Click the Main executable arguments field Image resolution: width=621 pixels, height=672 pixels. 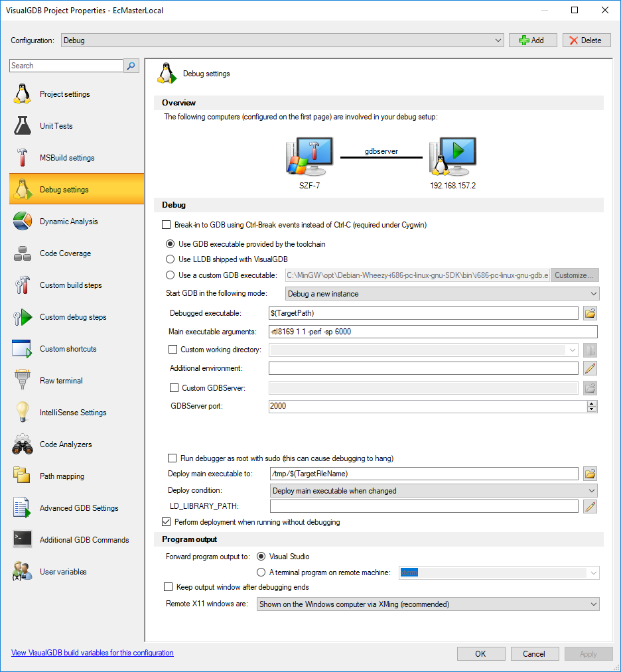[432, 332]
